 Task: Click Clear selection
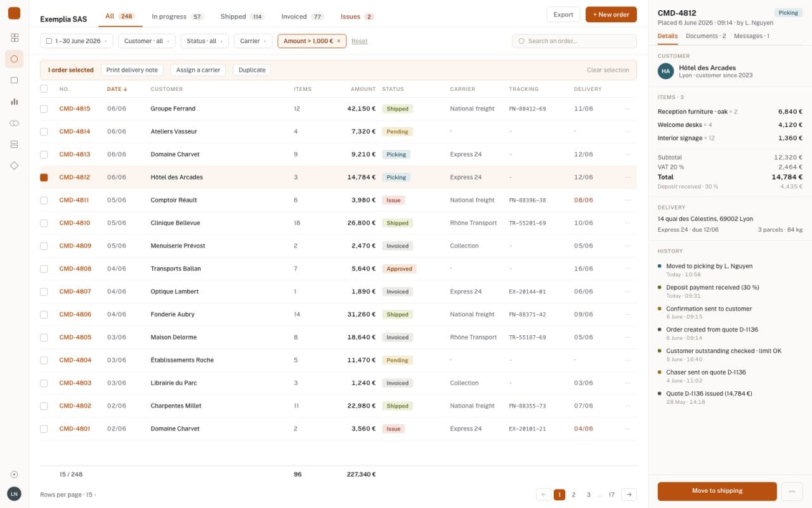pos(608,70)
